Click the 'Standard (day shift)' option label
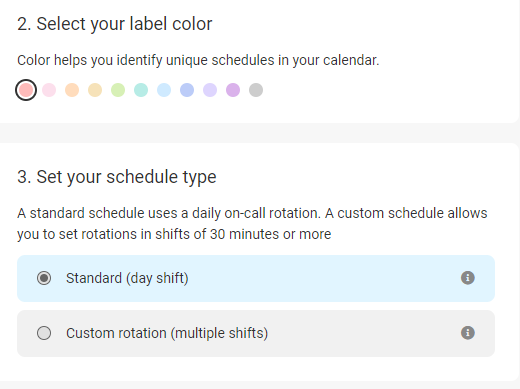The image size is (520, 389). click(127, 278)
